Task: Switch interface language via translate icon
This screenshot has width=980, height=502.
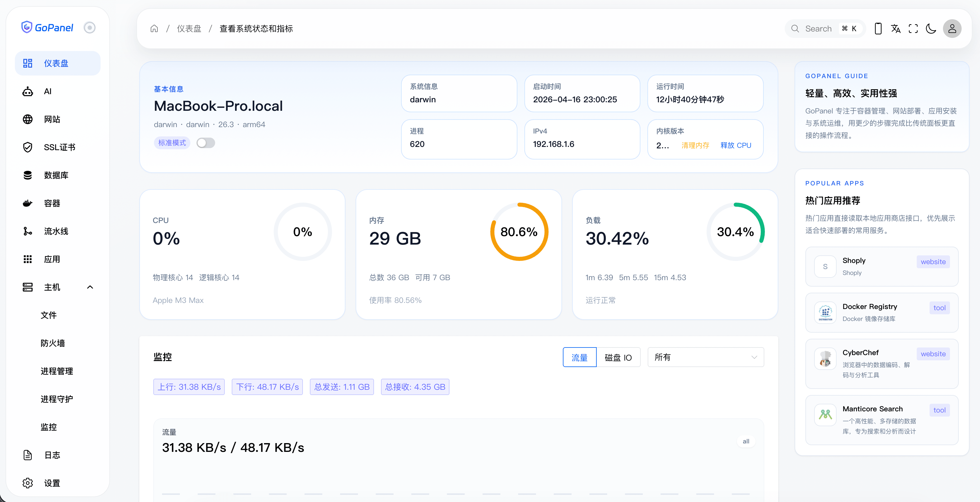Action: 895,29
